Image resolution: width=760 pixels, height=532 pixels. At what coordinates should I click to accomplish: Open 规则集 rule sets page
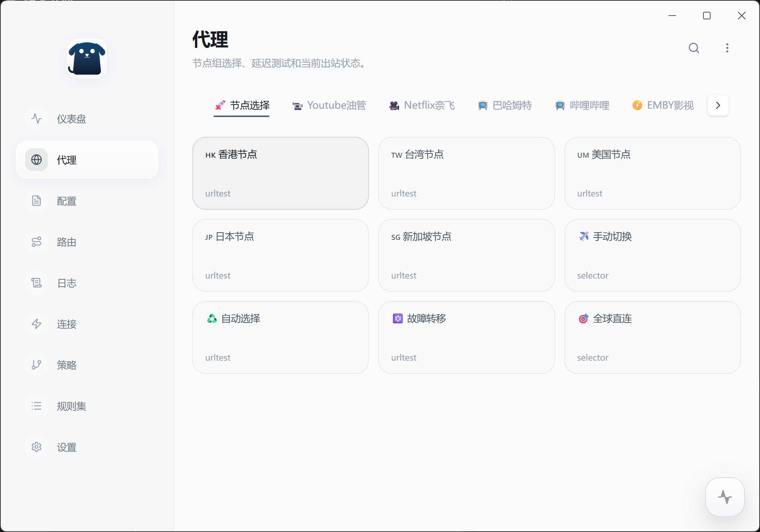point(71,406)
